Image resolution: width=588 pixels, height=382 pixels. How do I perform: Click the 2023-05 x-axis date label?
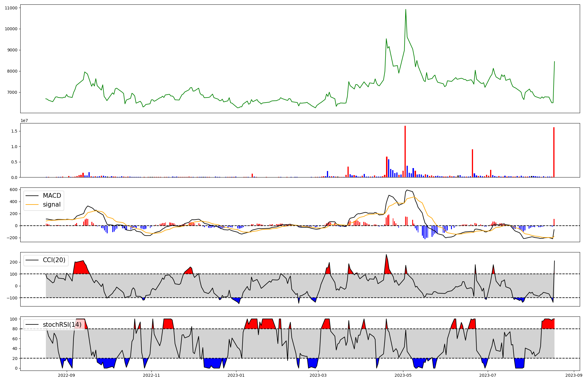[403, 375]
